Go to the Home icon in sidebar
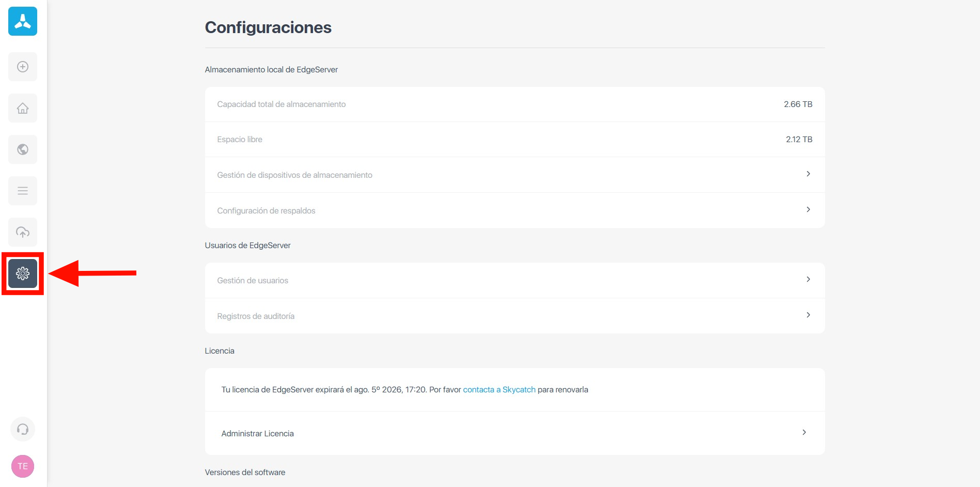Screen dimensions: 980x487 23,108
